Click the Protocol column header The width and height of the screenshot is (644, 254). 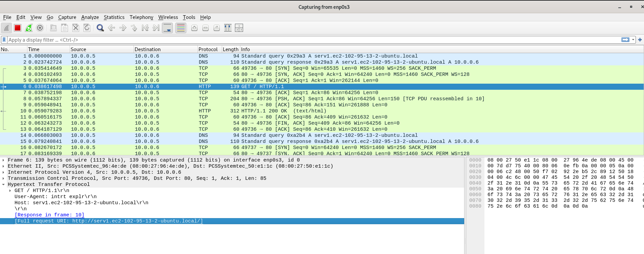(208, 49)
